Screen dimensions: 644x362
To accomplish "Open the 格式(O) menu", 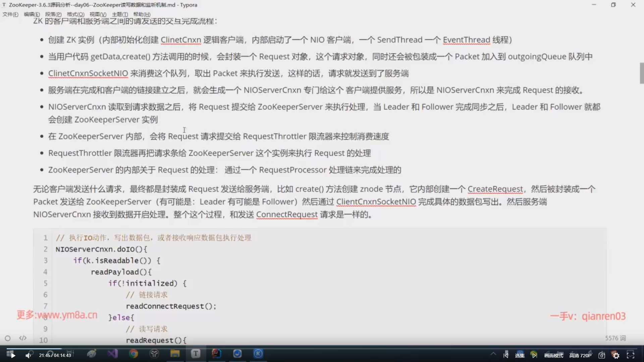I will (x=75, y=14).
